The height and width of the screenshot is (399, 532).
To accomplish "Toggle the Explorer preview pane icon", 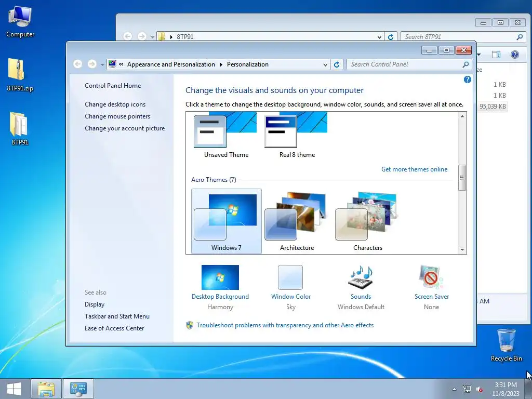I will [496, 54].
